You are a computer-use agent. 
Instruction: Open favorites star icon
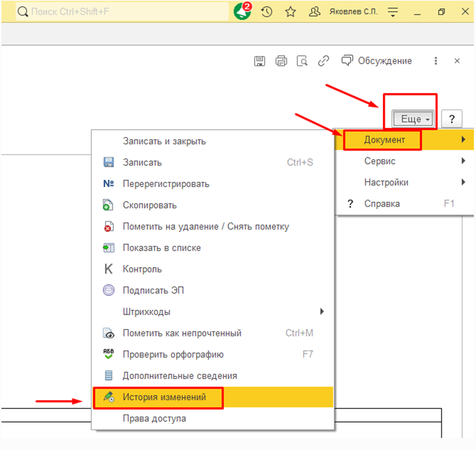click(290, 12)
